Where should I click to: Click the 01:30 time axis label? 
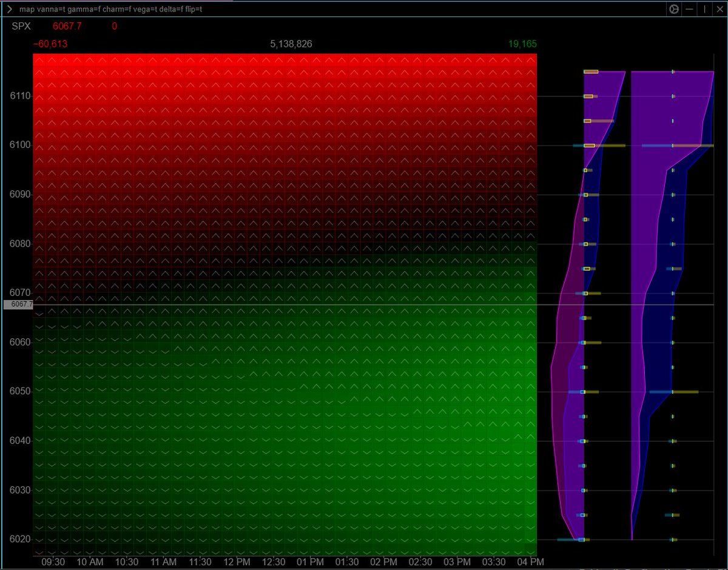pos(346,562)
